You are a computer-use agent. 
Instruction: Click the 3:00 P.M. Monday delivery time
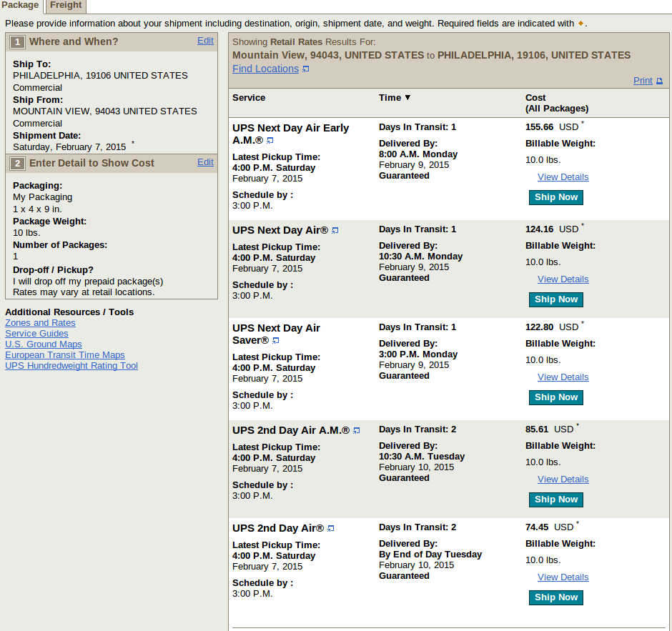418,354
